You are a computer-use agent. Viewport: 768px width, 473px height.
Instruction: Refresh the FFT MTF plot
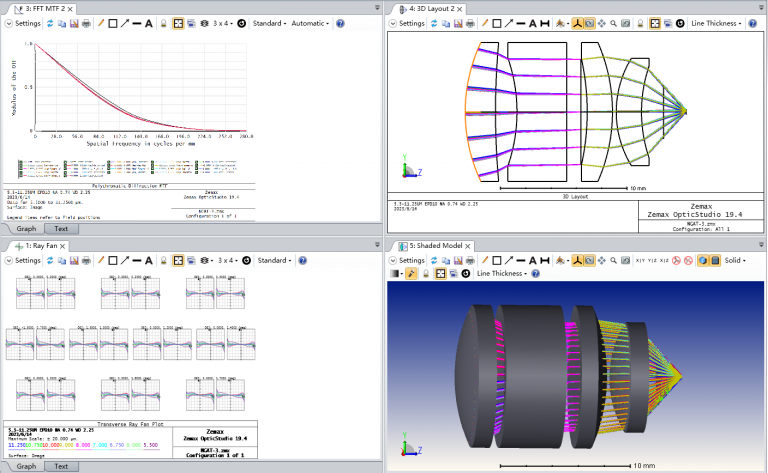(50, 23)
